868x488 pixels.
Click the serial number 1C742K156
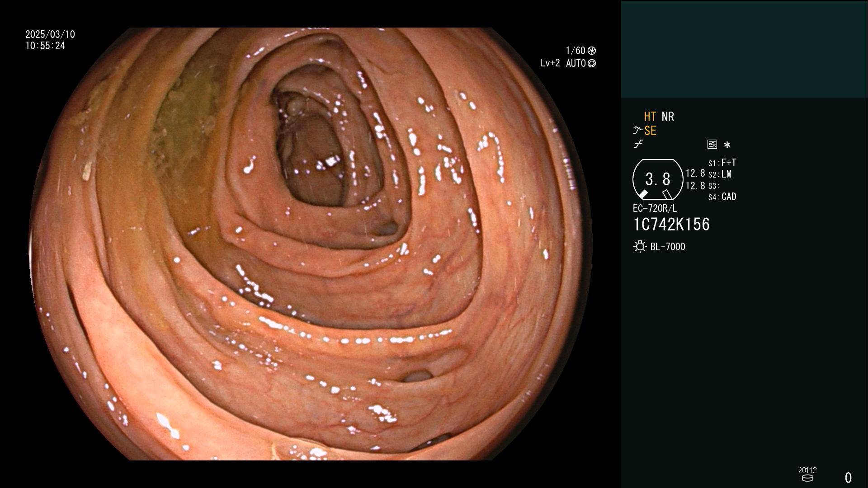click(671, 225)
